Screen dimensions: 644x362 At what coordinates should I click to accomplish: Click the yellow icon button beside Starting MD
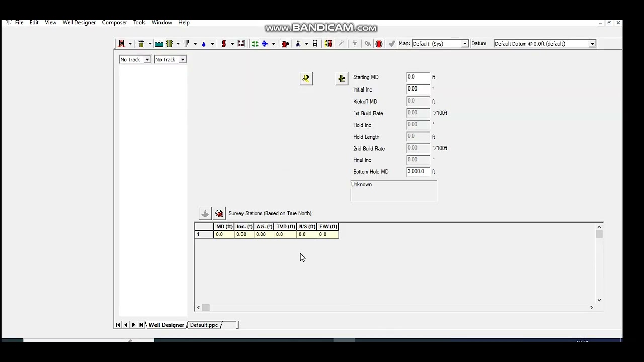[342, 79]
